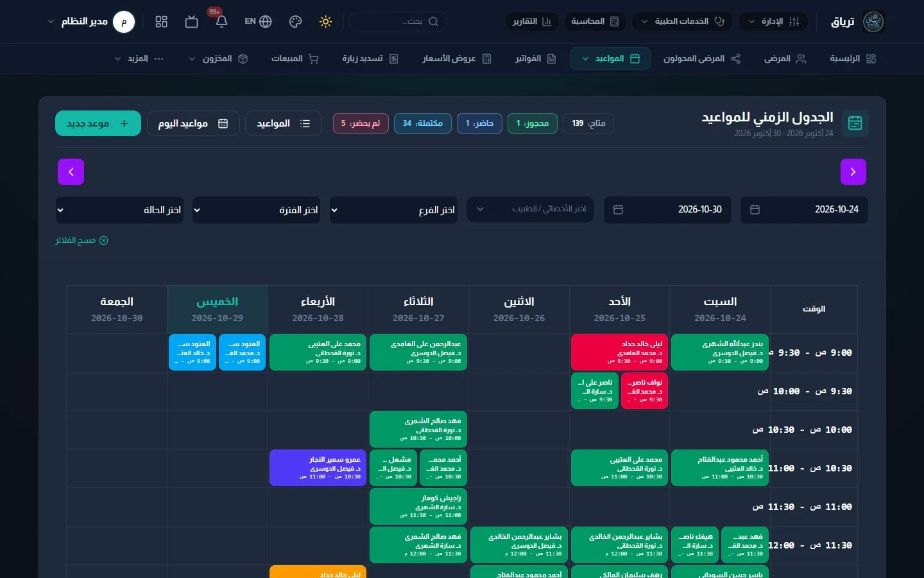Open the عمرو سمير النجار purple appointment
The height and width of the screenshot is (578, 924).
click(x=318, y=468)
